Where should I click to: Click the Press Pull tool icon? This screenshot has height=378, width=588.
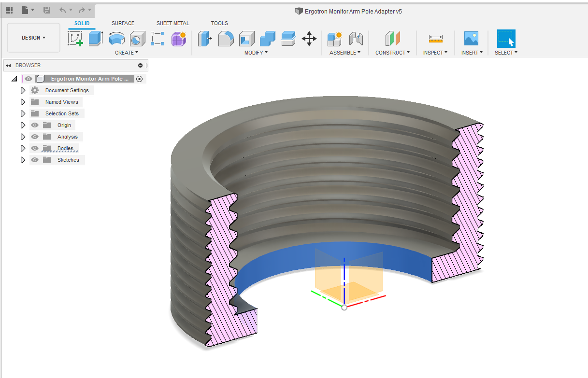[205, 38]
